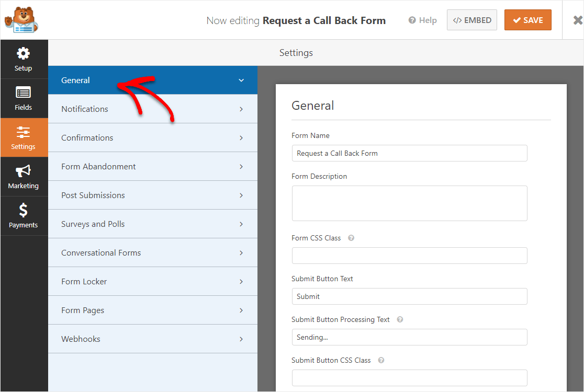Open the Help question mark icon
This screenshot has width=584, height=392.
pyautogui.click(x=411, y=20)
